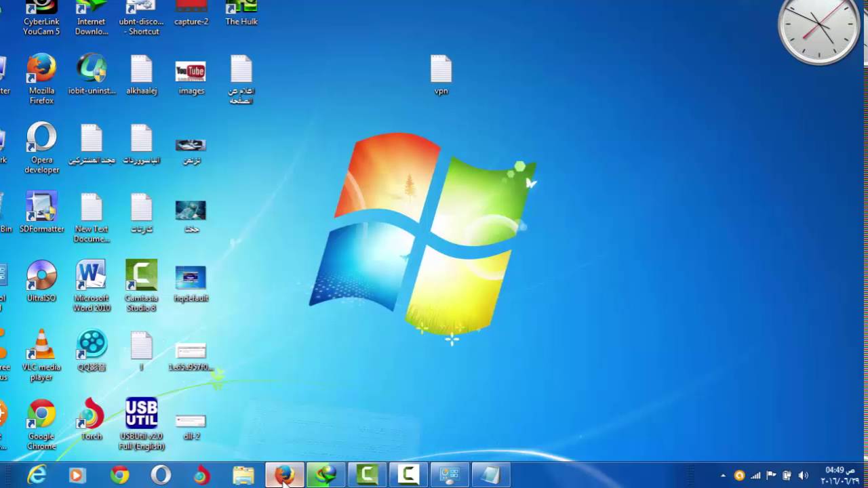This screenshot has height=488, width=868.
Task: Switch to the Control Panel taskbar button
Action: click(450, 475)
